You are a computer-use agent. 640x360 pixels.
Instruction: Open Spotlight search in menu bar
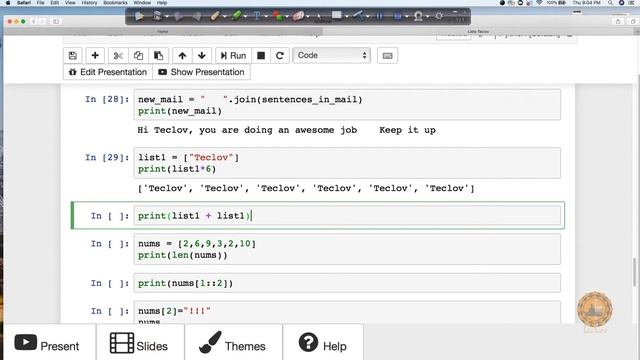click(x=610, y=3)
